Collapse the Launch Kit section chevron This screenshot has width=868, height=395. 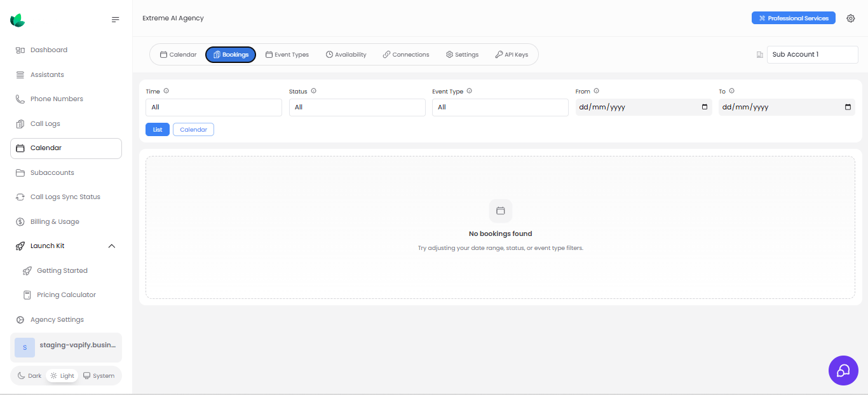tap(112, 246)
